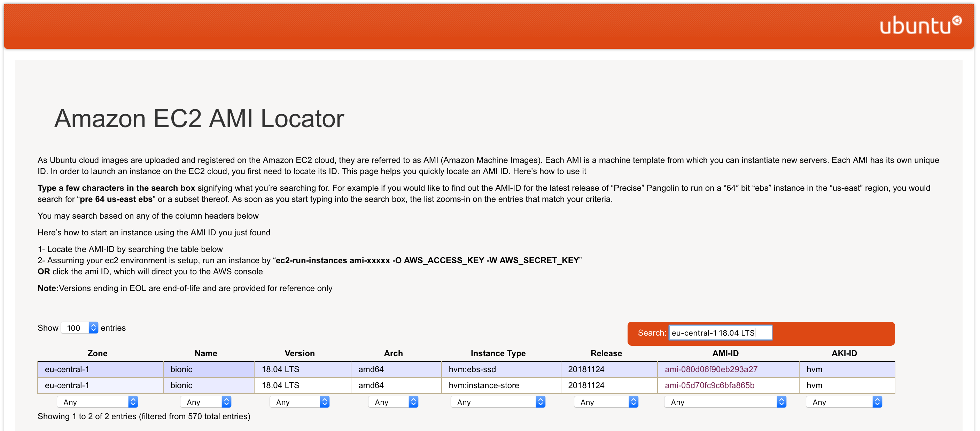Screen dimensions: 980x431
Task: Sort table by Zone column header
Action: coord(98,353)
